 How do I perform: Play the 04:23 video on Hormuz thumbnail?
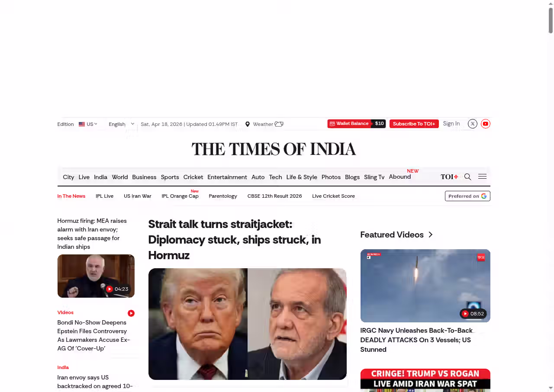click(96, 276)
